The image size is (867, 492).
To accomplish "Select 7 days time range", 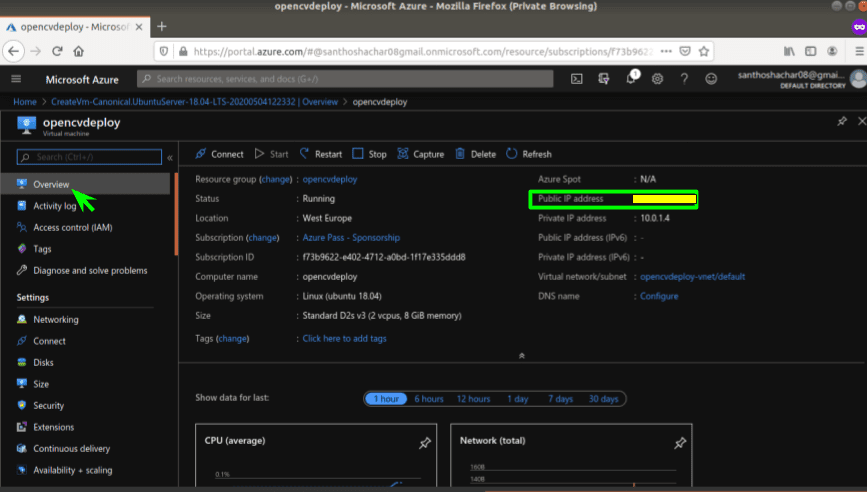I will click(x=560, y=399).
